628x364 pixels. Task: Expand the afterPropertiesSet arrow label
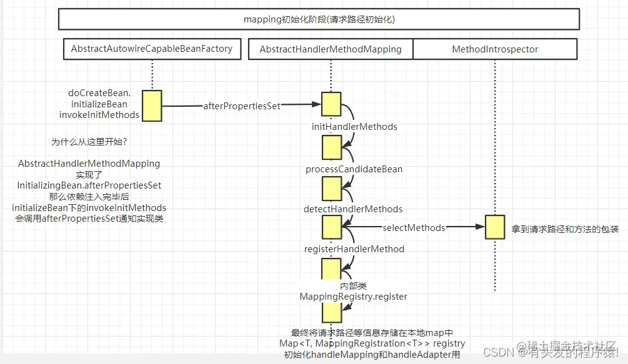(242, 106)
